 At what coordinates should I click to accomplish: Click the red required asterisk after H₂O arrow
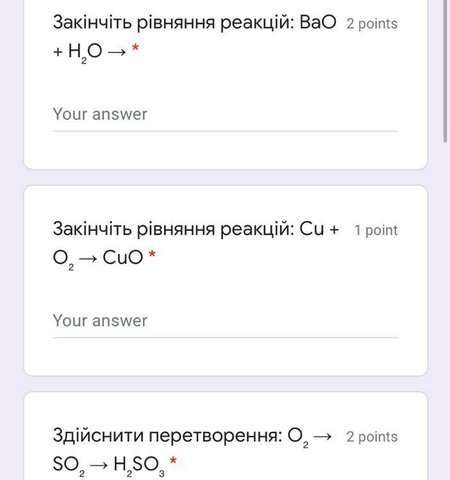tap(135, 48)
